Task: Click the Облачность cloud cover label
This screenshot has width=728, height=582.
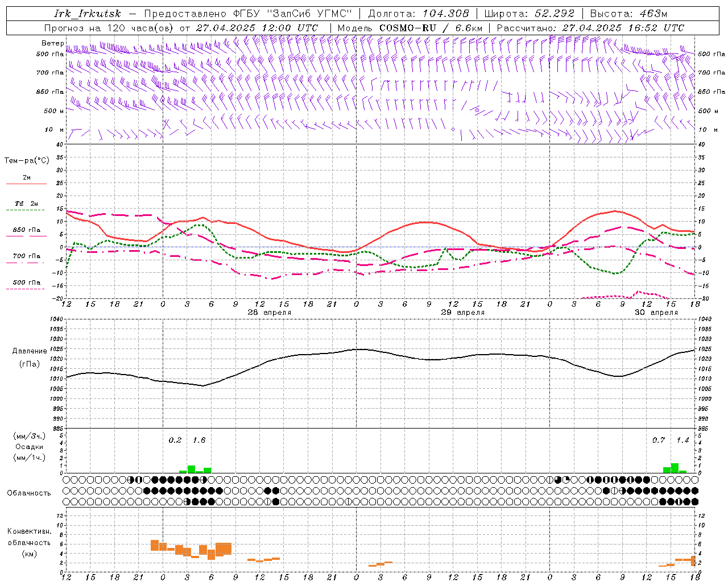Action: pos(29,493)
